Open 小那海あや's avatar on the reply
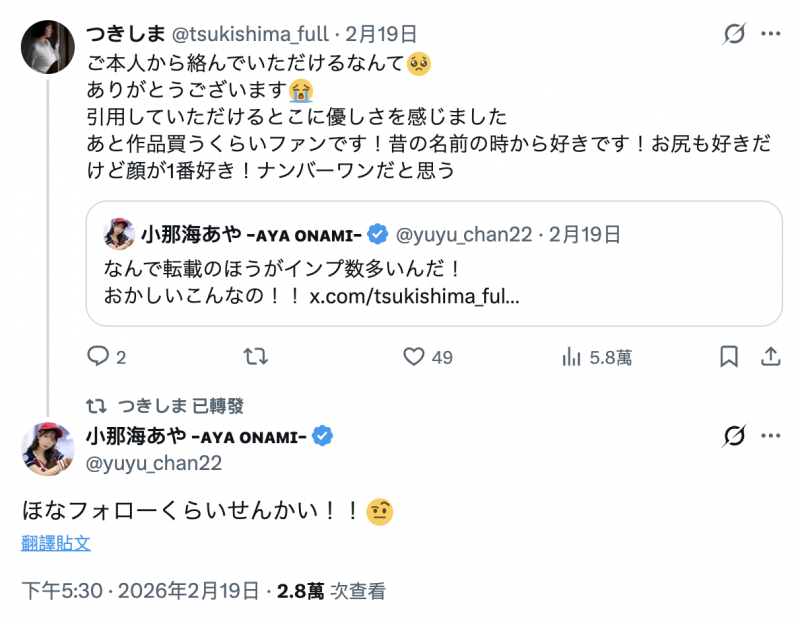This screenshot has width=800, height=624. 46,446
